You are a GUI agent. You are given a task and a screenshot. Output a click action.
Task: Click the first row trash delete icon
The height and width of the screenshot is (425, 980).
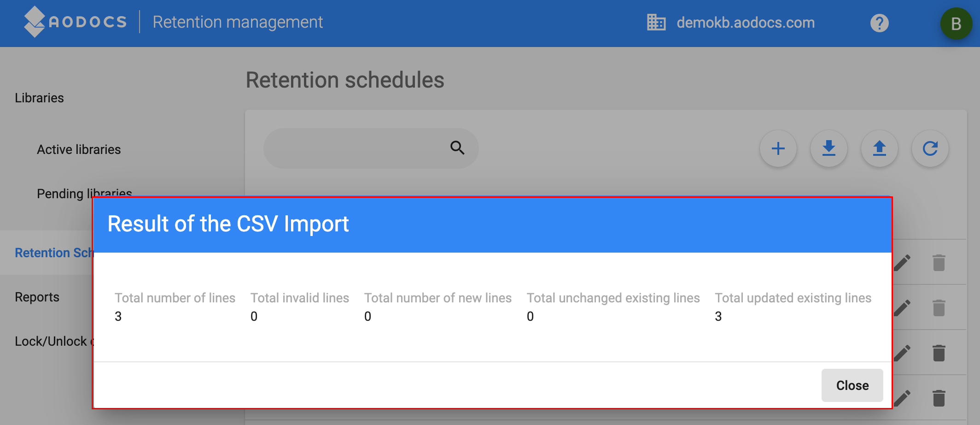(939, 263)
